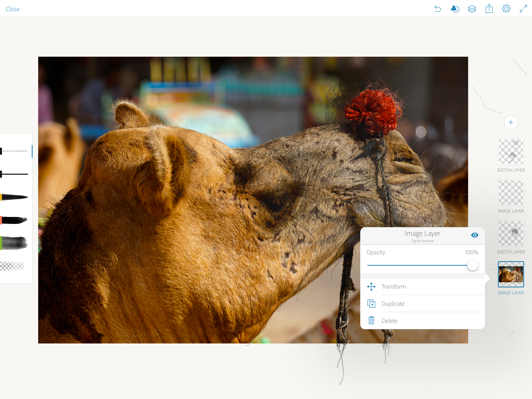The height and width of the screenshot is (399, 532).
Task: Select the top Sketch Layer thumbnail
Action: point(511,152)
